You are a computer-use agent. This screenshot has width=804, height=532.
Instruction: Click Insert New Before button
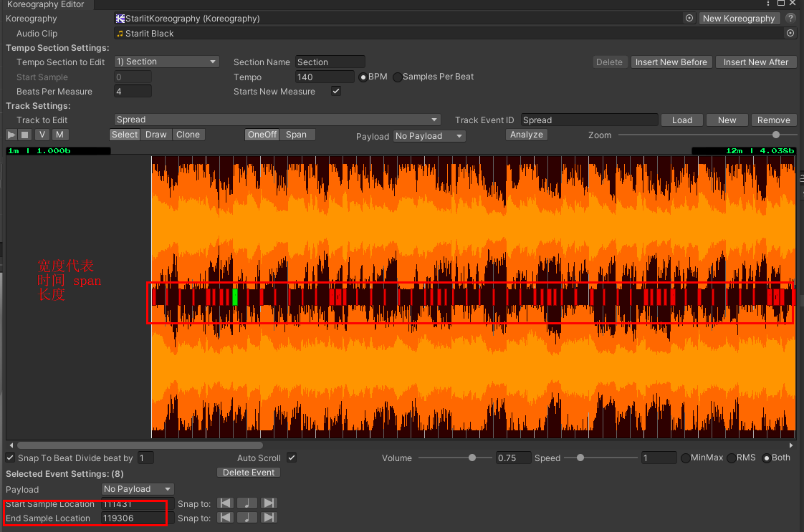[x=671, y=62]
